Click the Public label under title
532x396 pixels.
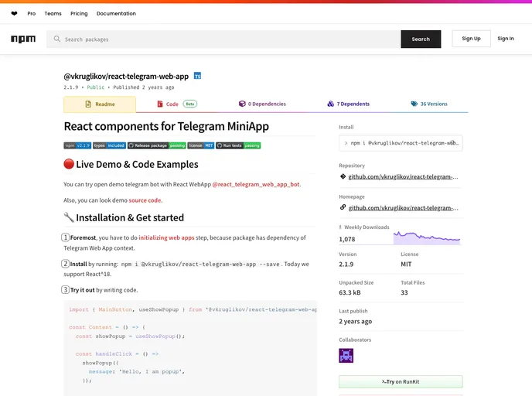tap(96, 87)
